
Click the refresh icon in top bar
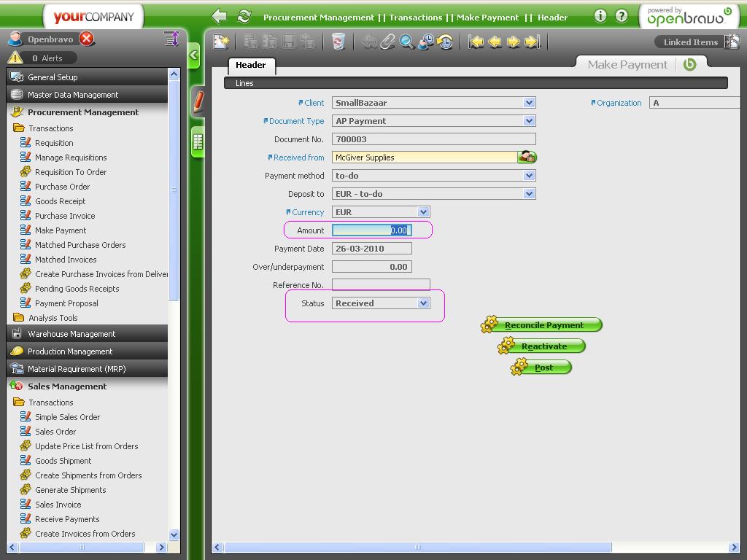[x=244, y=16]
